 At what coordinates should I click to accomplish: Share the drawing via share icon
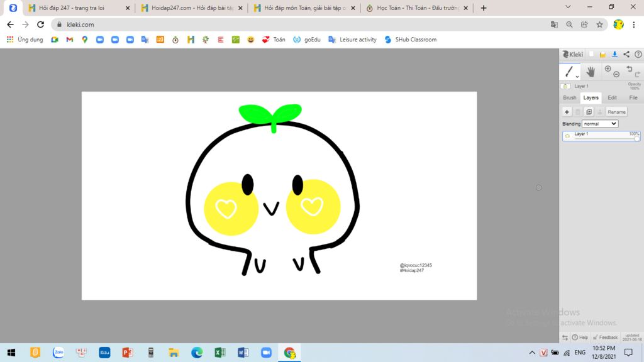pyautogui.click(x=626, y=54)
